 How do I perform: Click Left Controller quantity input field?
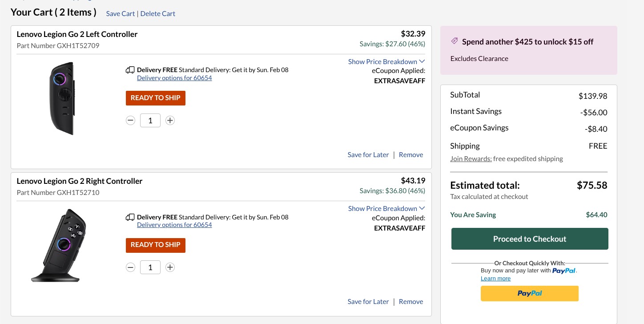pyautogui.click(x=150, y=121)
